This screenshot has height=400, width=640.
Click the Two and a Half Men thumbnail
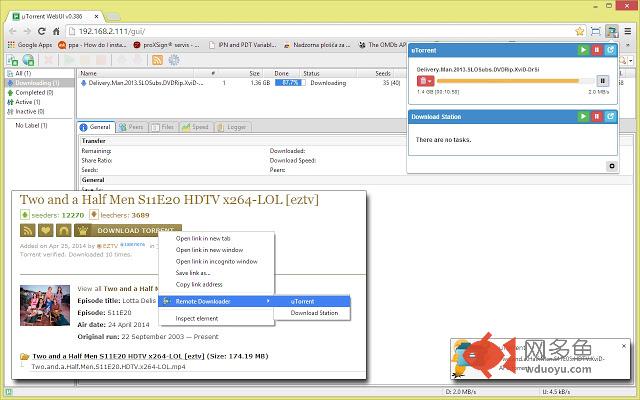(45, 305)
